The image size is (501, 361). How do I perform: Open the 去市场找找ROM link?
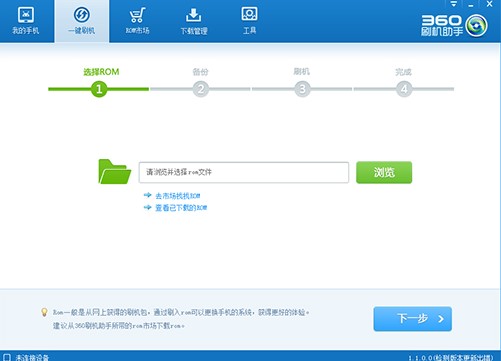(x=177, y=196)
